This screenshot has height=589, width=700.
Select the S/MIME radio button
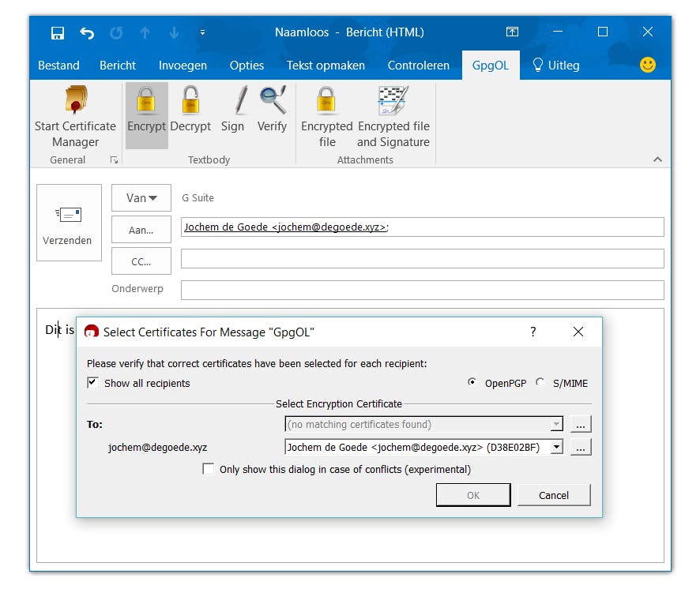(x=540, y=382)
